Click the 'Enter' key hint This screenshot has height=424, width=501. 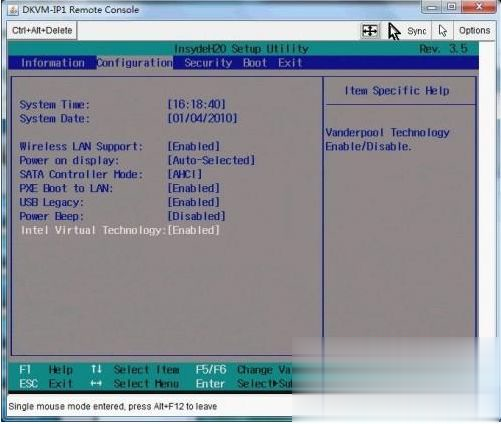[210, 384]
